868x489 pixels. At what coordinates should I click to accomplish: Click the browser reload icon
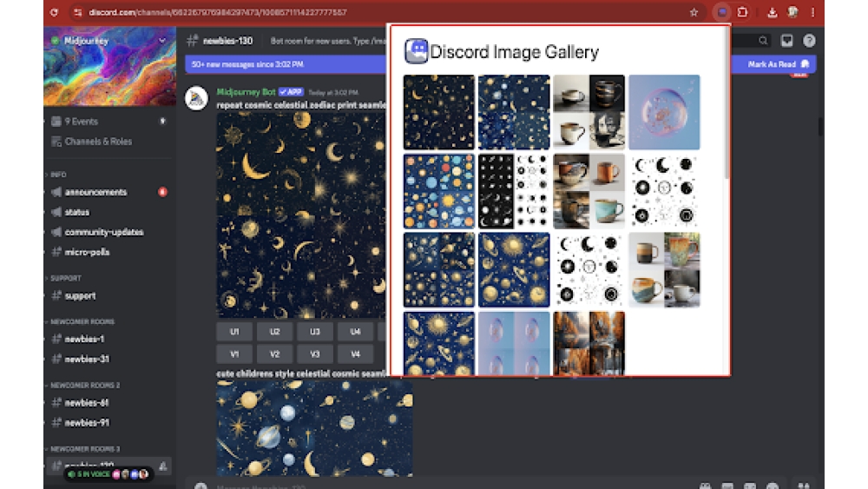pyautogui.click(x=54, y=12)
